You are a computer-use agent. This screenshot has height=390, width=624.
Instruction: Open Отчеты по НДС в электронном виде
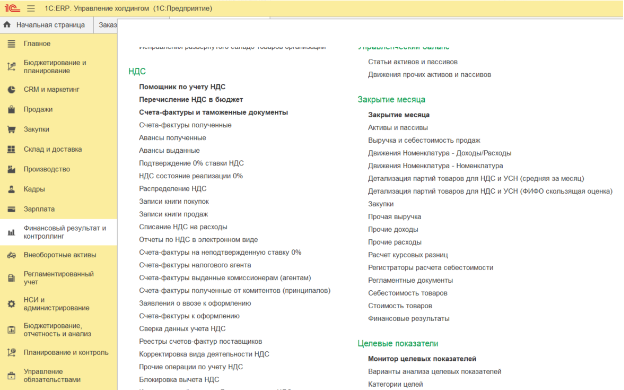[198, 240]
